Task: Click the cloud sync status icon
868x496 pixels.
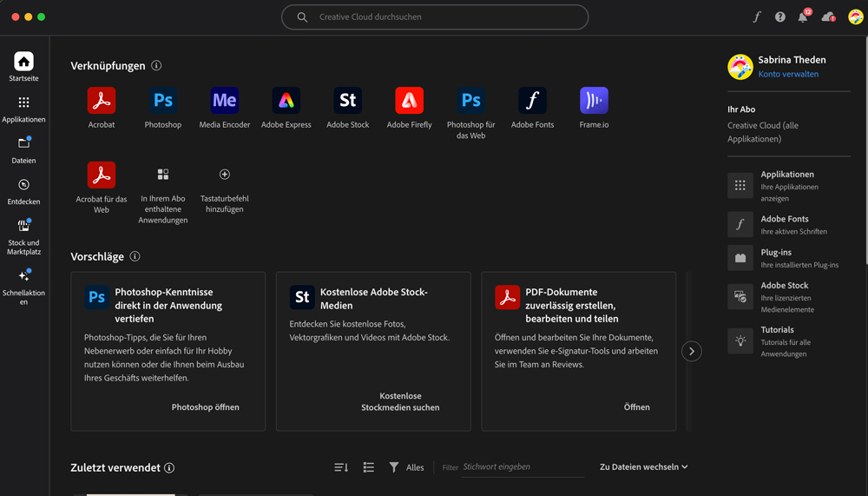Action: tap(828, 17)
